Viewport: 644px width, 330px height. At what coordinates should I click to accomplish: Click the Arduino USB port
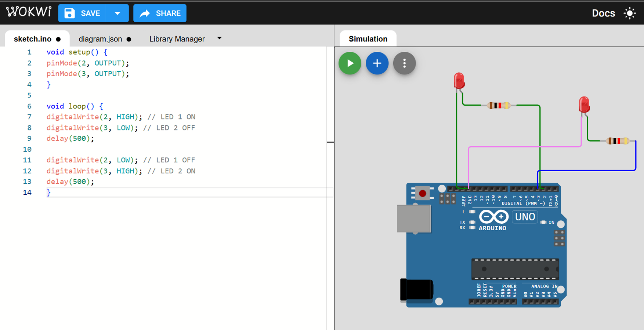[x=414, y=219]
